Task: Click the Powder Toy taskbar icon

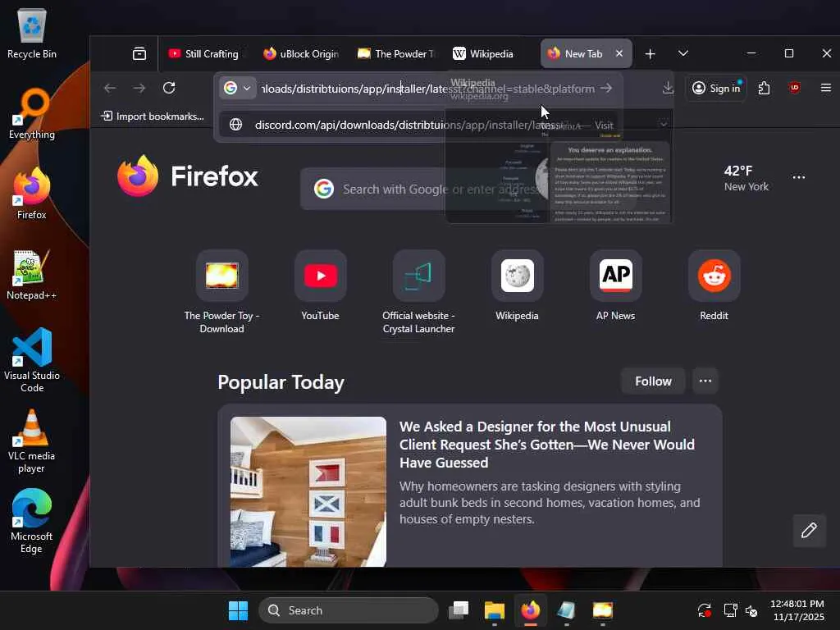Action: (x=603, y=610)
